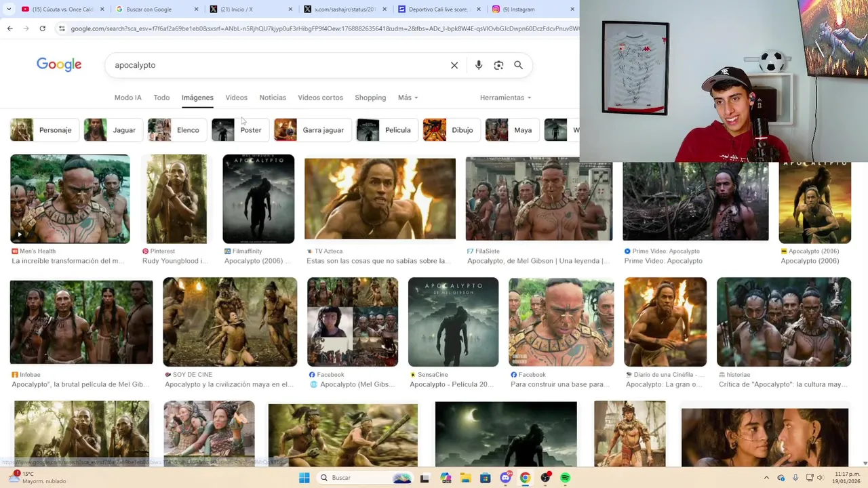Image resolution: width=868 pixels, height=488 pixels.
Task: Open the Windows Start menu
Action: (x=304, y=478)
